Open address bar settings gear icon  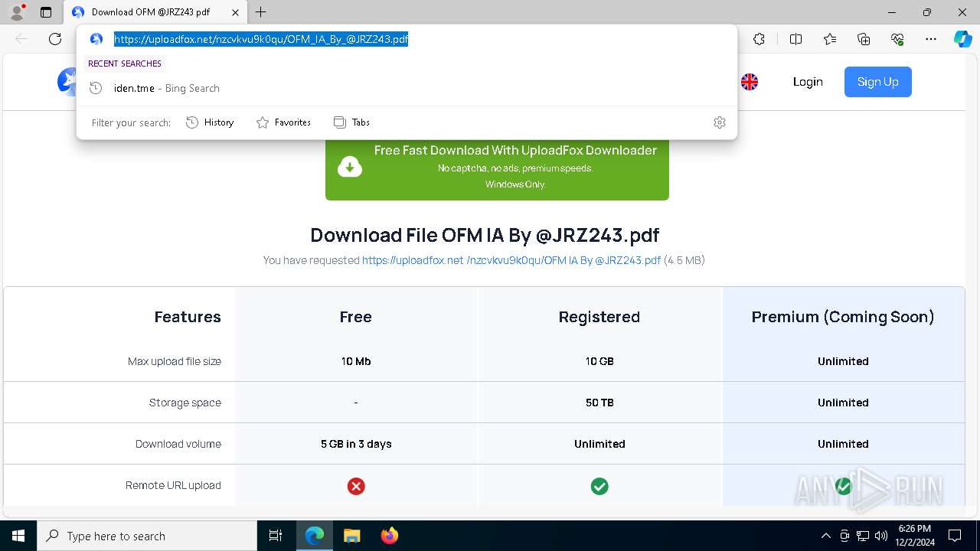click(x=719, y=122)
